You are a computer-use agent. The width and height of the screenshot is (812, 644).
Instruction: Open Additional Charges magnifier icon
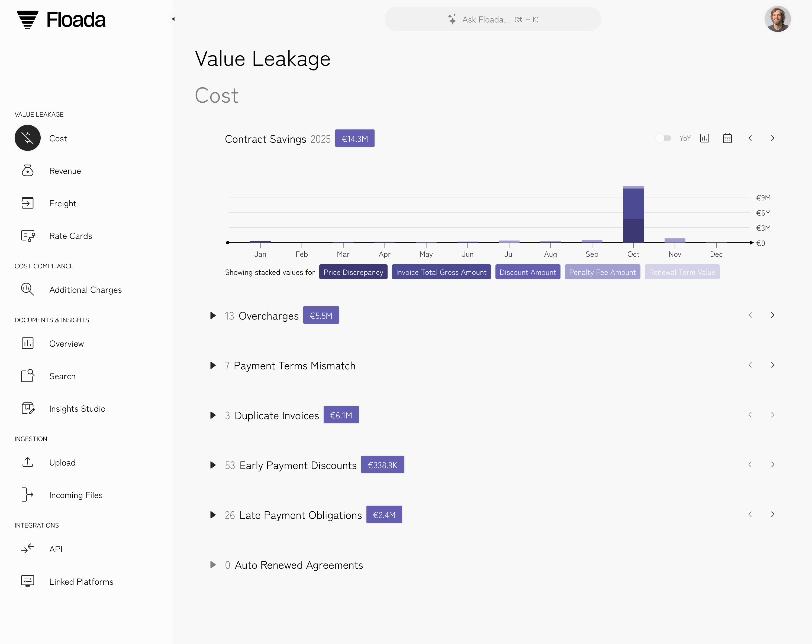[27, 290]
